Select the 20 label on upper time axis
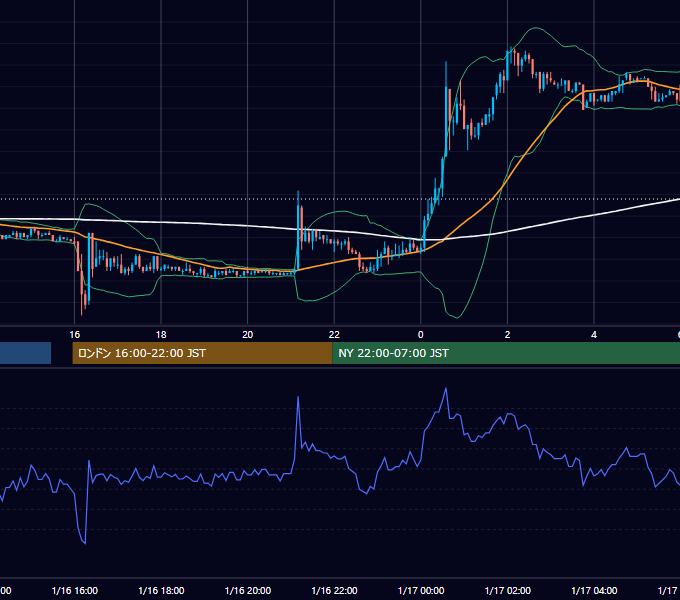This screenshot has width=680, height=600. (248, 335)
